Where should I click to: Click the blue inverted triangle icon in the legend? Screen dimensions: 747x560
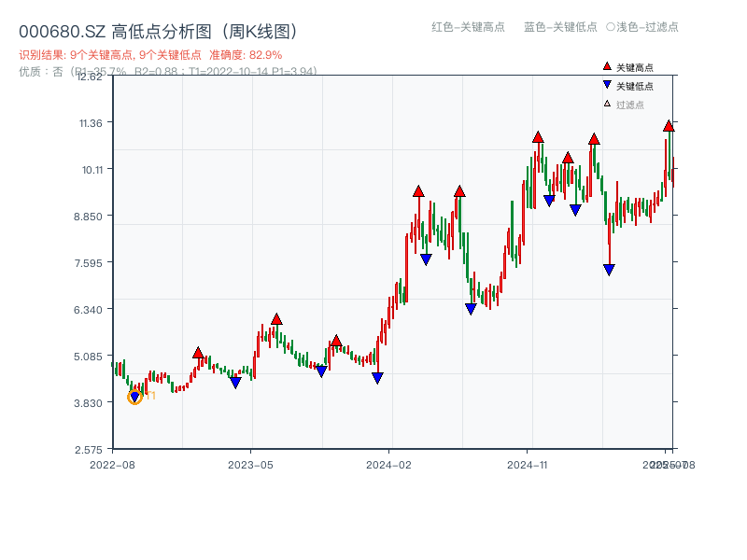pos(607,85)
